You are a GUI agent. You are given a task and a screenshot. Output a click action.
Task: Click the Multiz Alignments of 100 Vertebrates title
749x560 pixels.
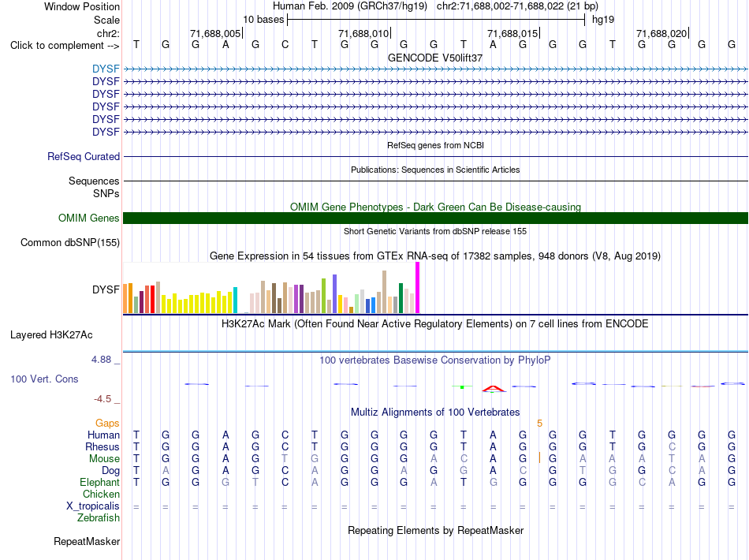click(435, 412)
